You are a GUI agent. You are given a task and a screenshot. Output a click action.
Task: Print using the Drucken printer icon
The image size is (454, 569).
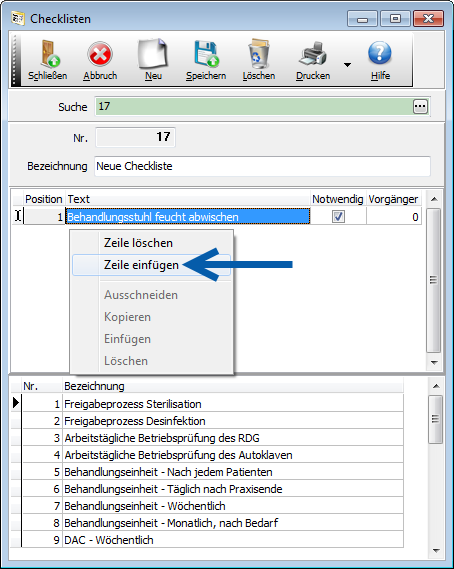point(313,54)
